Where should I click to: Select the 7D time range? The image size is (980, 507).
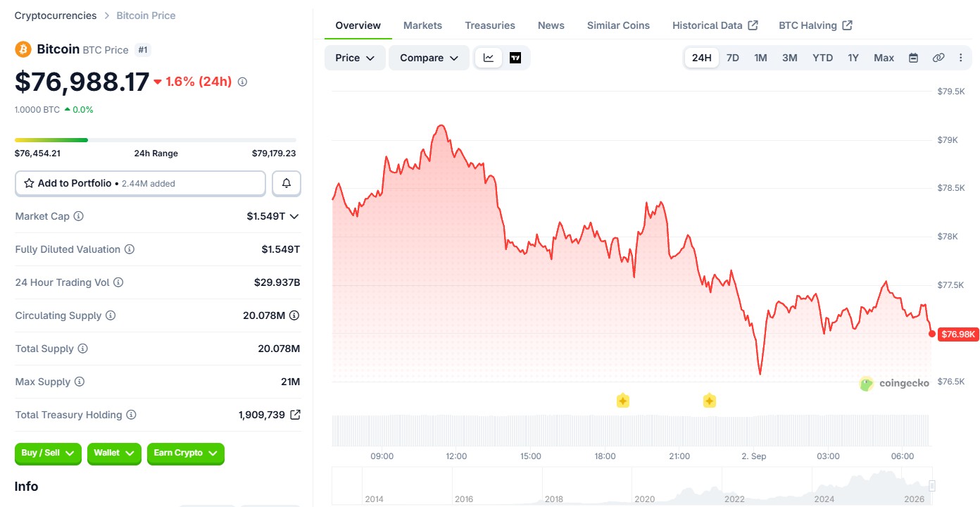coord(733,58)
